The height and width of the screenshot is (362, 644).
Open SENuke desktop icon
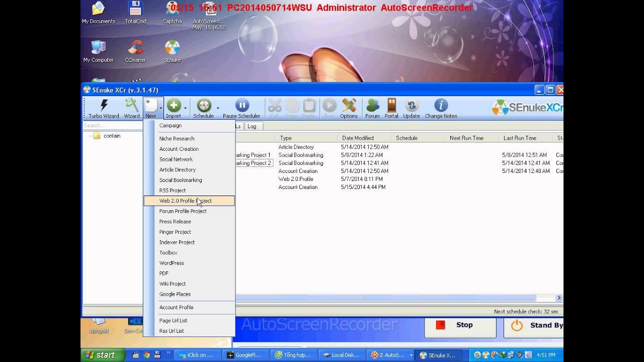172,51
